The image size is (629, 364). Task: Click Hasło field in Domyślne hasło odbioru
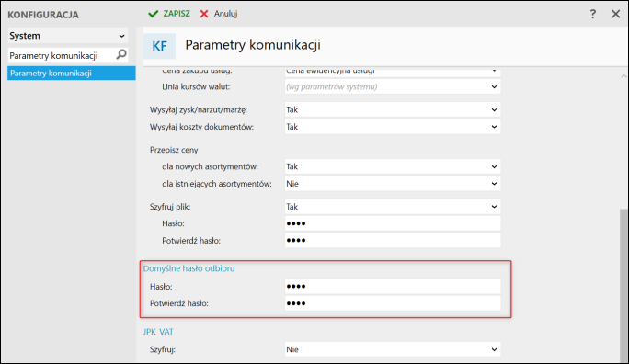point(393,287)
